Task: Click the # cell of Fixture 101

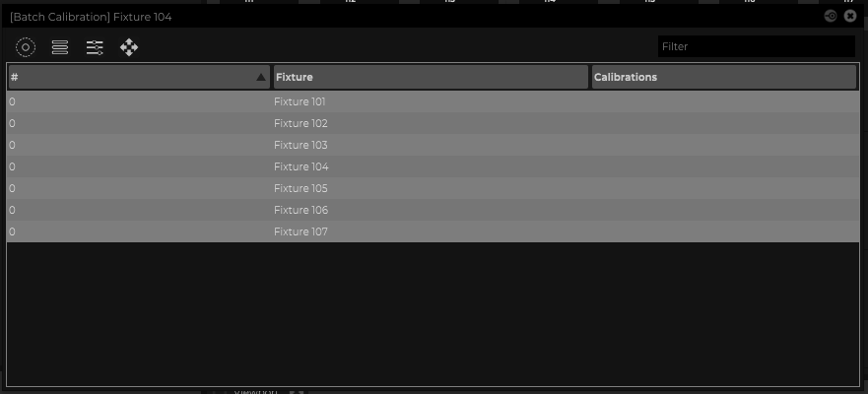Action: coord(13,101)
